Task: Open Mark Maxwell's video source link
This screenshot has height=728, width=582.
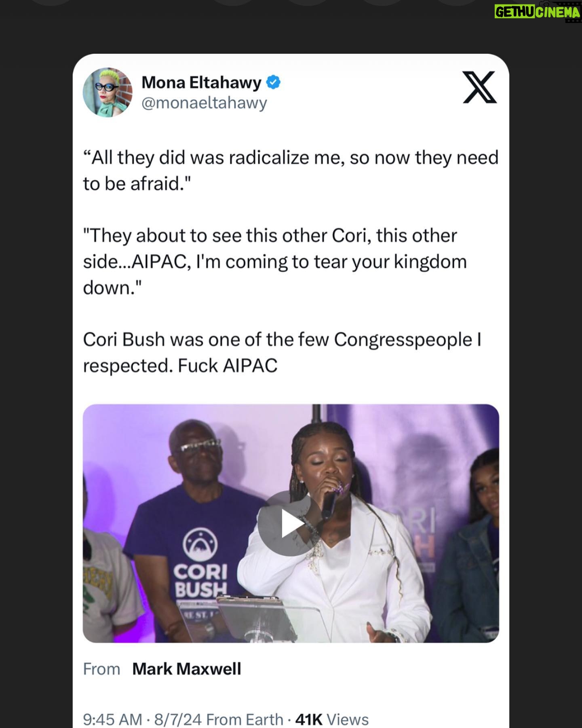Action: (x=187, y=669)
